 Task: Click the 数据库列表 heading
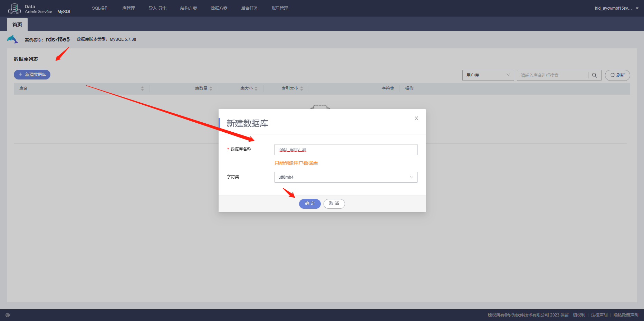click(26, 59)
